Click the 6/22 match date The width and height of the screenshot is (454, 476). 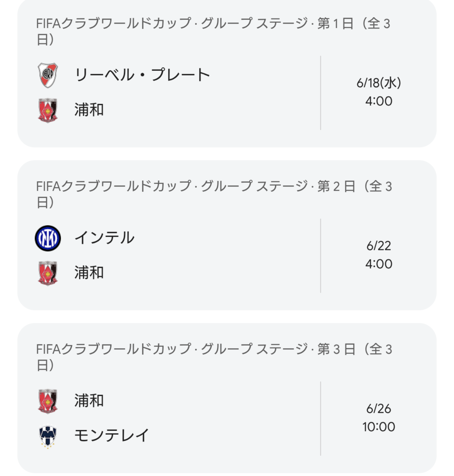(x=379, y=246)
